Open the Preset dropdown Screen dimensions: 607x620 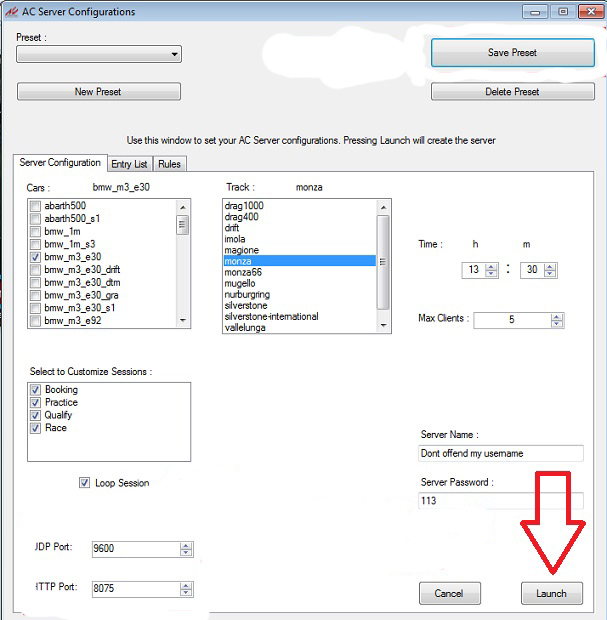(175, 55)
